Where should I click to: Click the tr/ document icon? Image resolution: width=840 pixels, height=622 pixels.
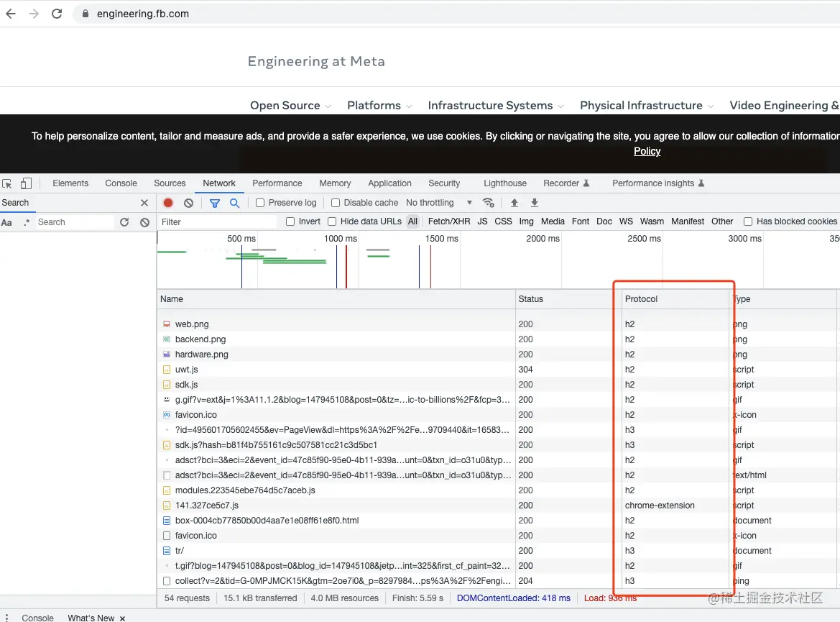(167, 551)
